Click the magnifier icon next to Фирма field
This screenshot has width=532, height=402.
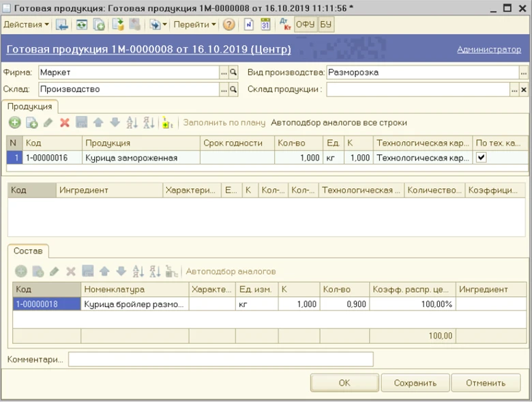coord(233,72)
